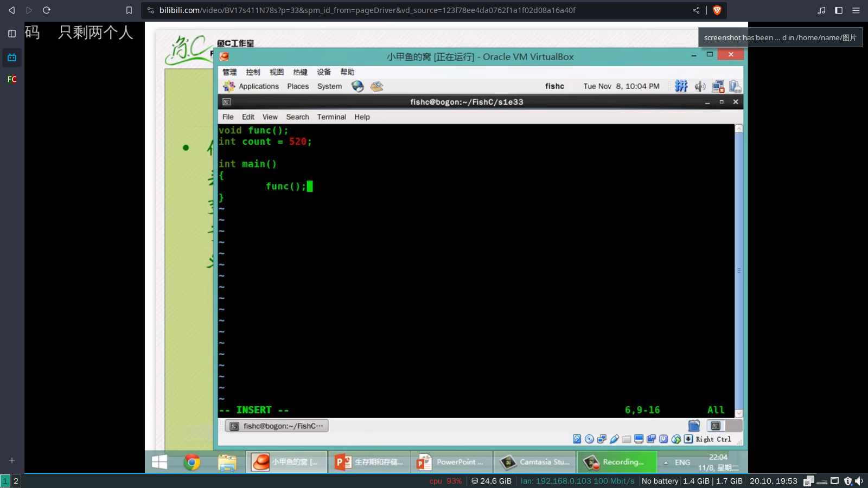
Task: Open the Windows Start button in video
Action: (159, 462)
